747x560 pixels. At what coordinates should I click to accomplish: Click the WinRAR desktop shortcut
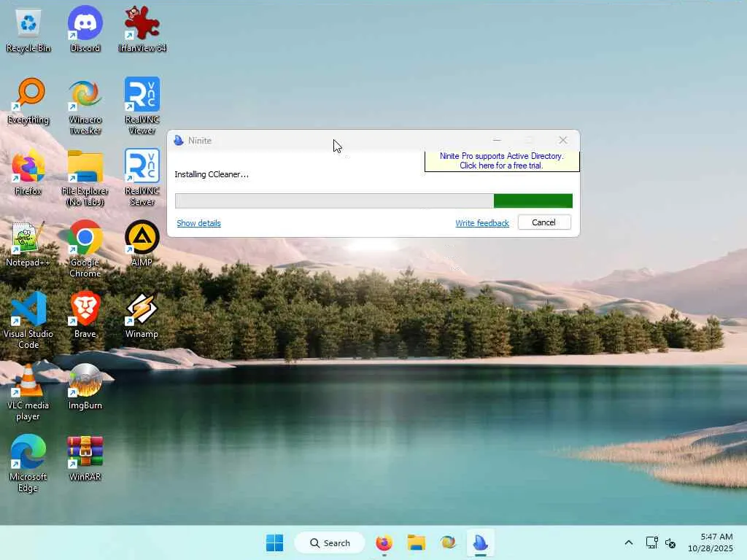[x=85, y=458]
